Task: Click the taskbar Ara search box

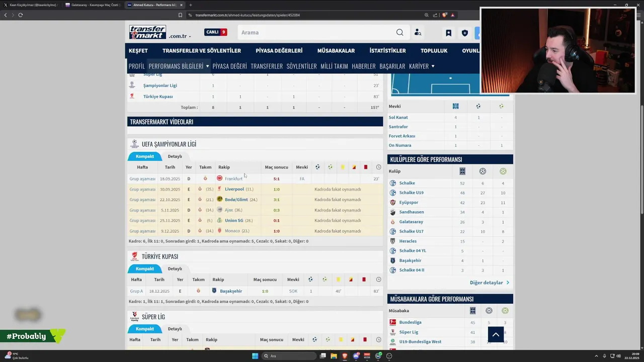Action: tap(288, 356)
